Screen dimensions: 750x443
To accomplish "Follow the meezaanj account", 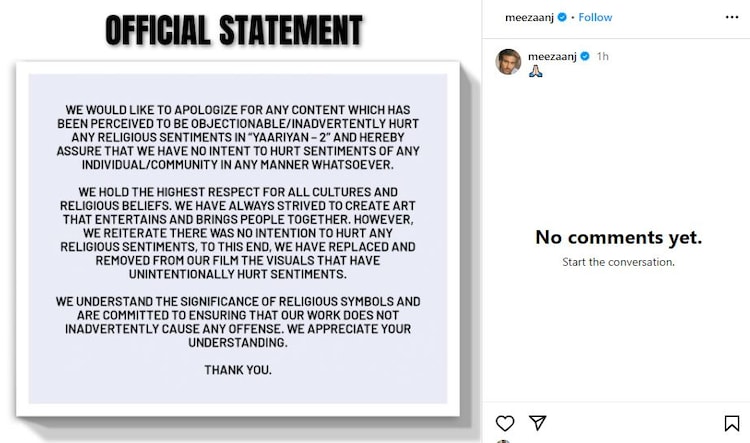I will pyautogui.click(x=595, y=17).
